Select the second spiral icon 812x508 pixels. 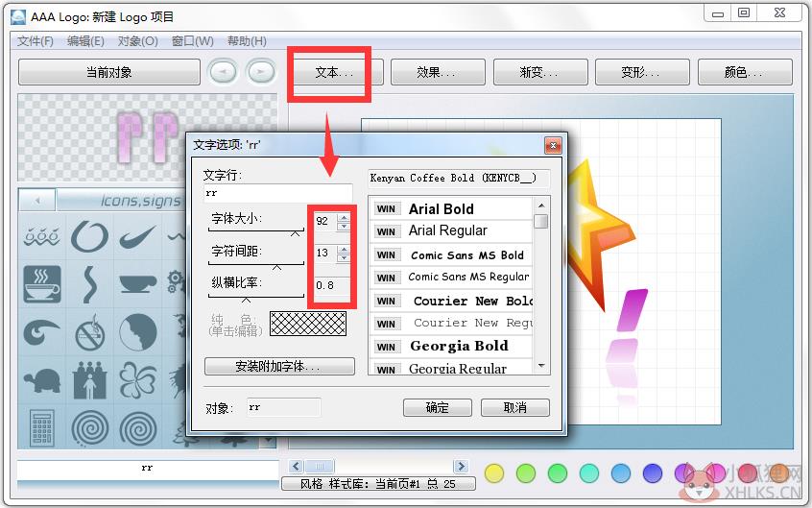pos(138,429)
